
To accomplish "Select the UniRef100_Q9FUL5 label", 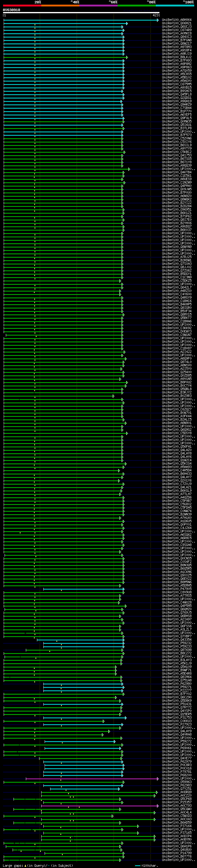I will tap(177, 118).
